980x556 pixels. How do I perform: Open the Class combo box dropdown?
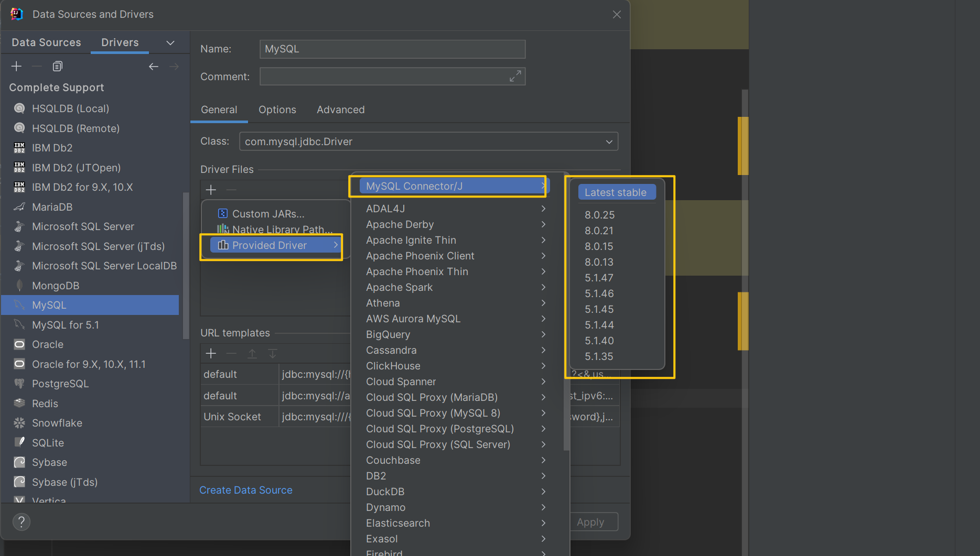(609, 141)
